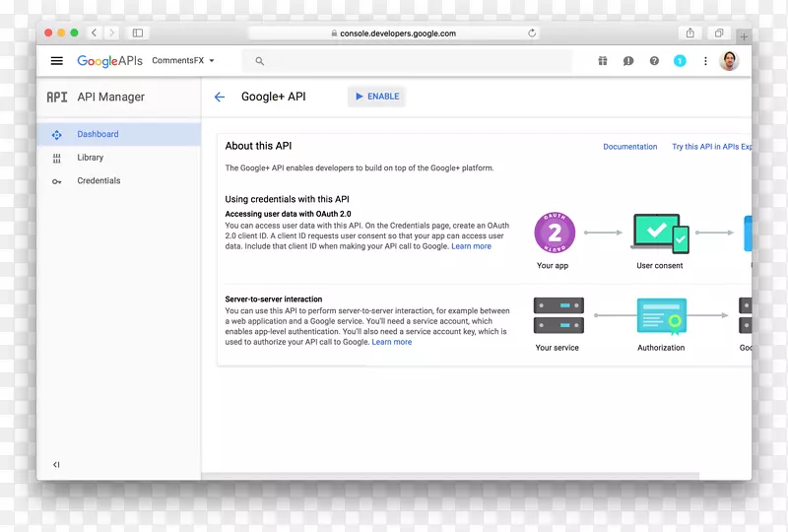Open the notifications badge showing 1
The image size is (788, 532).
(x=680, y=61)
